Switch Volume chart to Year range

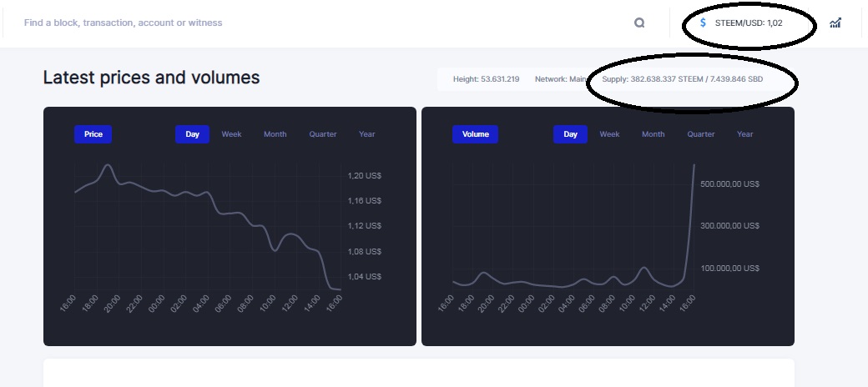click(x=745, y=134)
